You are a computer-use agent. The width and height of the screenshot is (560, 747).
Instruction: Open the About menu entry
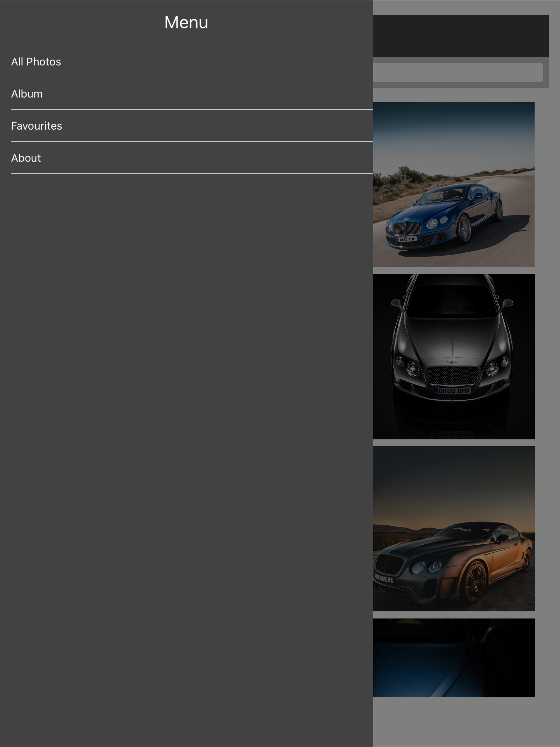pyautogui.click(x=186, y=158)
